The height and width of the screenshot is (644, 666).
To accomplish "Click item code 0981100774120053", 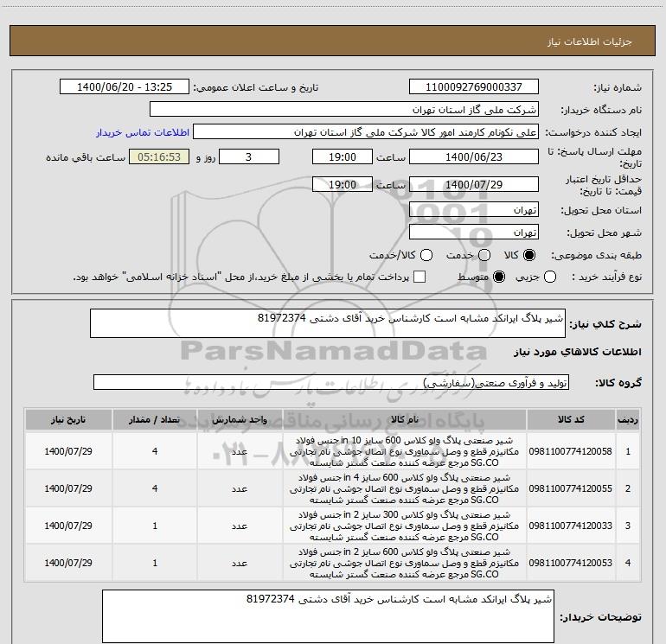I will [x=571, y=563].
